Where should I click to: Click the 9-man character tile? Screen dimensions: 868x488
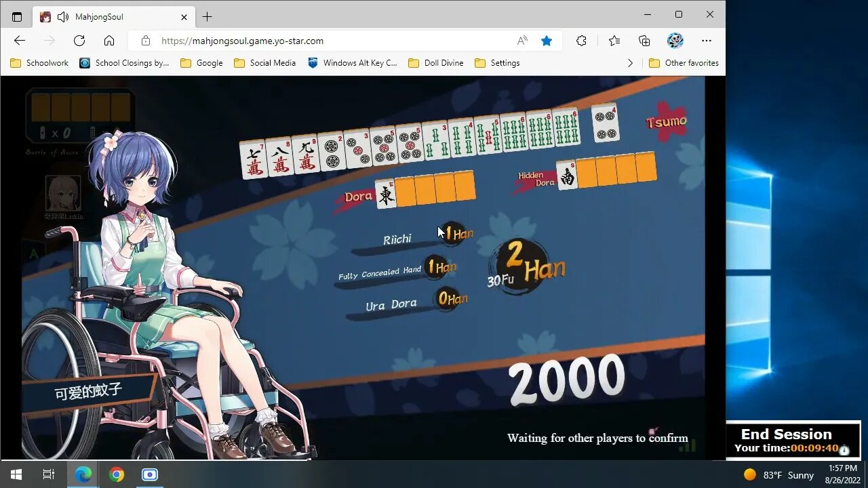tap(305, 153)
